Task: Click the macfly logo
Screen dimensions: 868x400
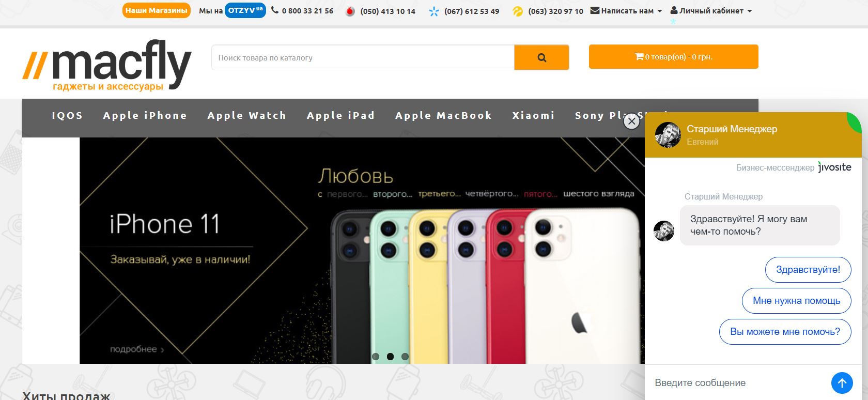Action: coord(107,65)
